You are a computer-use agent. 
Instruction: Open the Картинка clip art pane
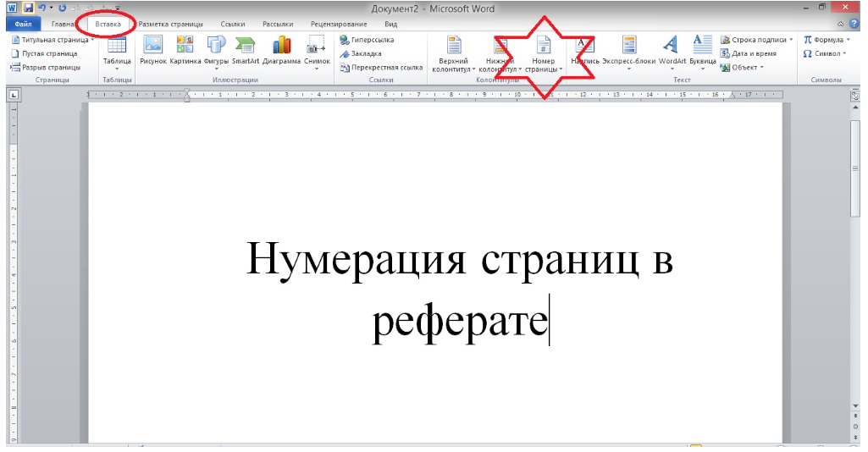point(185,51)
